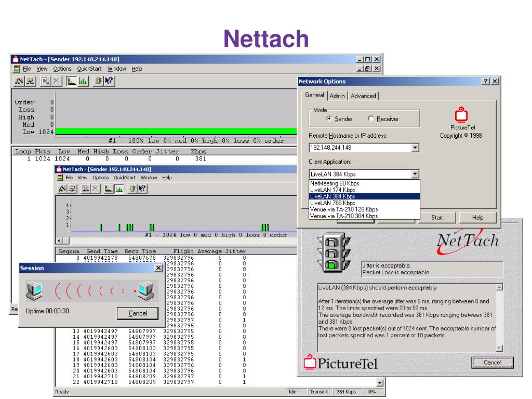Click the down arrow of front window data list scrollbar
532x399 pixels.
(x=380, y=383)
